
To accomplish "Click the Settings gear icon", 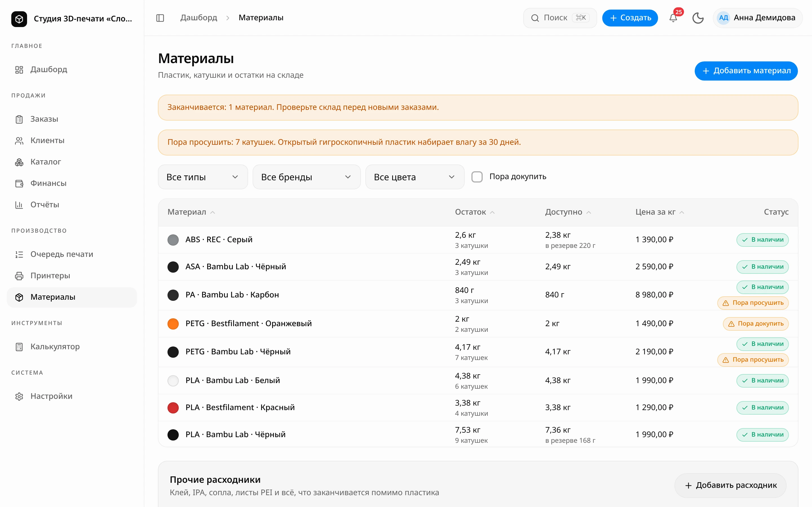I will pos(19,396).
